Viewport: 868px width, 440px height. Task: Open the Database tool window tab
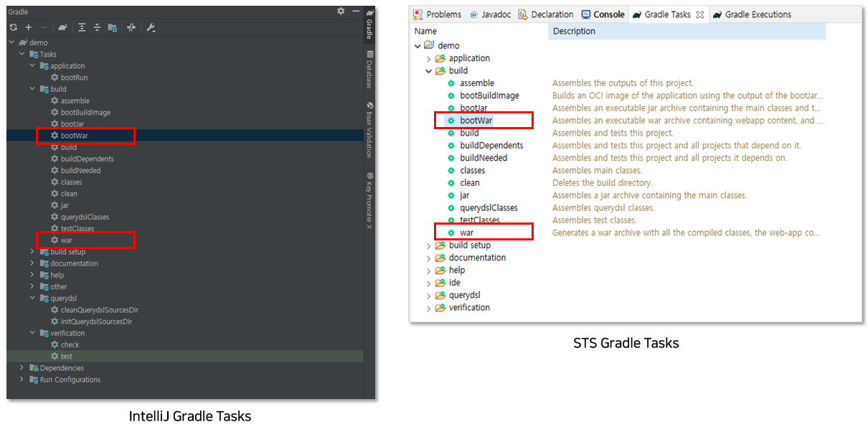coord(368,65)
